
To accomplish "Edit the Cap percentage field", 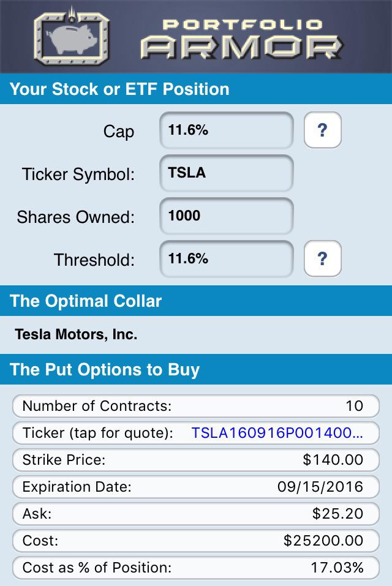I will click(227, 130).
